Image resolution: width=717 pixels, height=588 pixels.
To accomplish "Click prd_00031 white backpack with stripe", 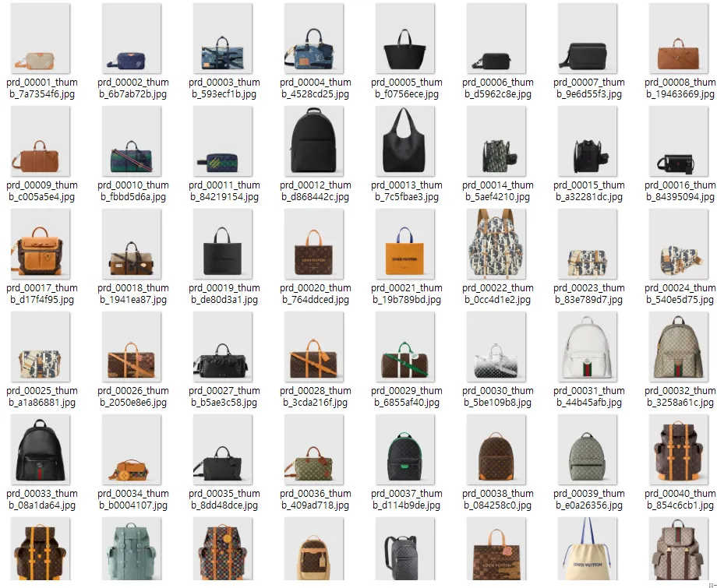I will pyautogui.click(x=587, y=347).
